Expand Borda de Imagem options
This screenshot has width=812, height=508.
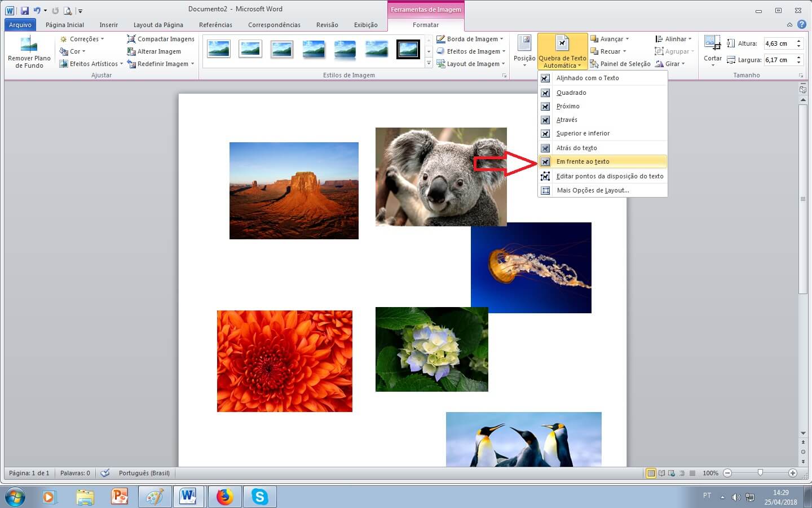pyautogui.click(x=470, y=39)
